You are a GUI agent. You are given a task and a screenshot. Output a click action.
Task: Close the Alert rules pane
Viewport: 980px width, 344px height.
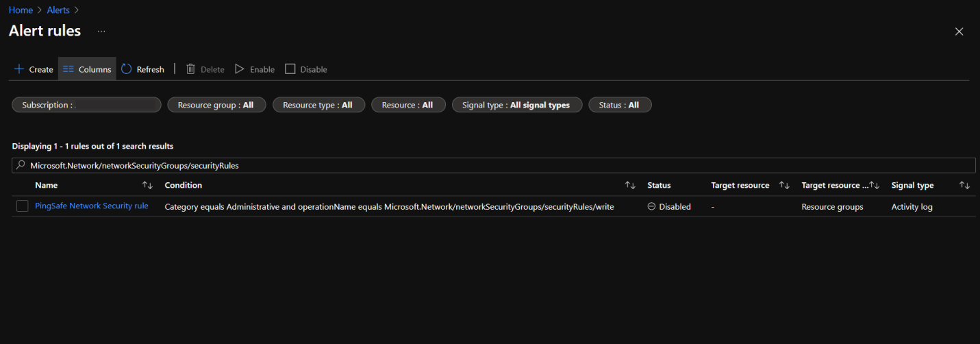point(959,32)
